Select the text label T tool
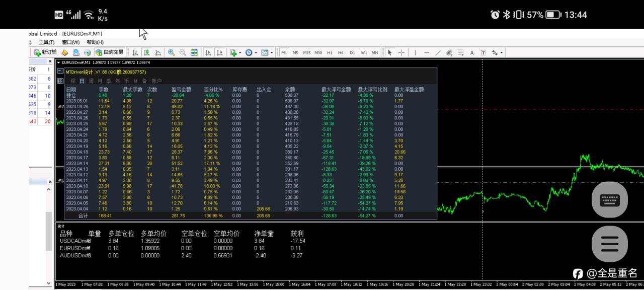The height and width of the screenshot is (290, 644). pos(484,52)
